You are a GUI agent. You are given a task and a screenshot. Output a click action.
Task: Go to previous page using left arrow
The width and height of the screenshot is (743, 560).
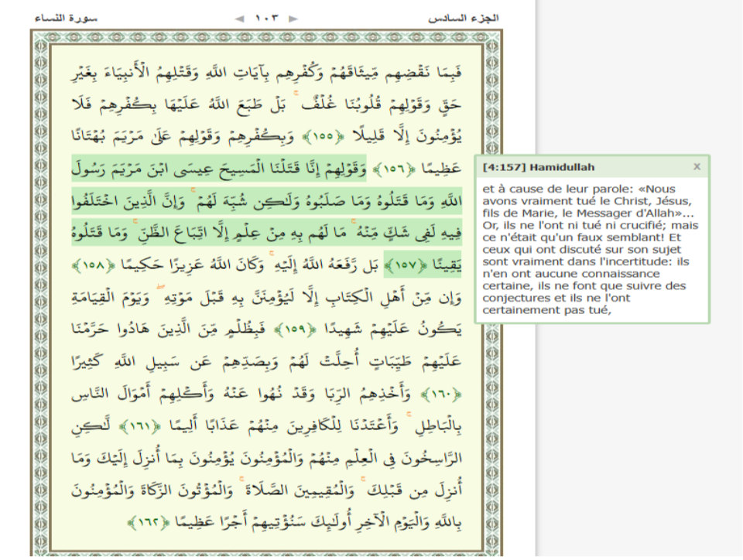click(x=240, y=19)
